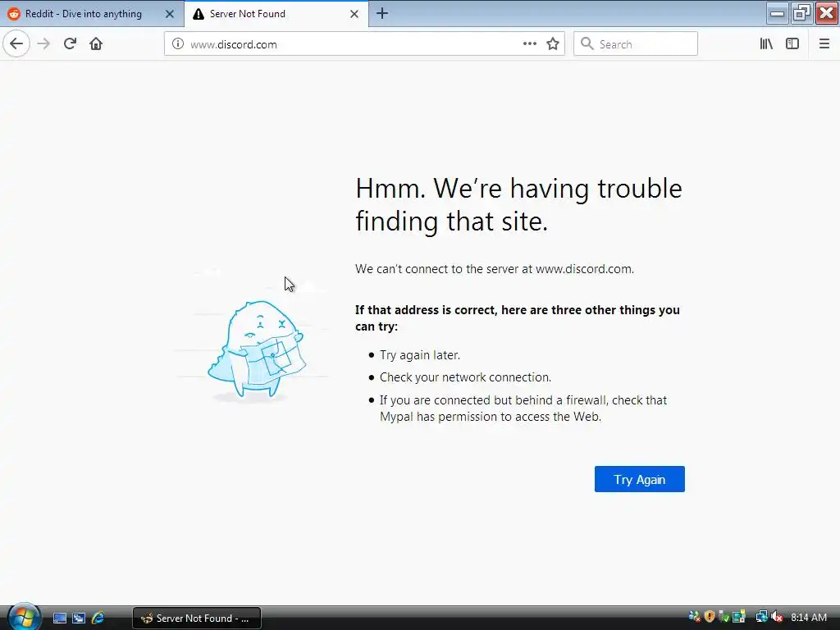The height and width of the screenshot is (630, 840).
Task: Show sidebars toolbar button
Action: (x=792, y=44)
